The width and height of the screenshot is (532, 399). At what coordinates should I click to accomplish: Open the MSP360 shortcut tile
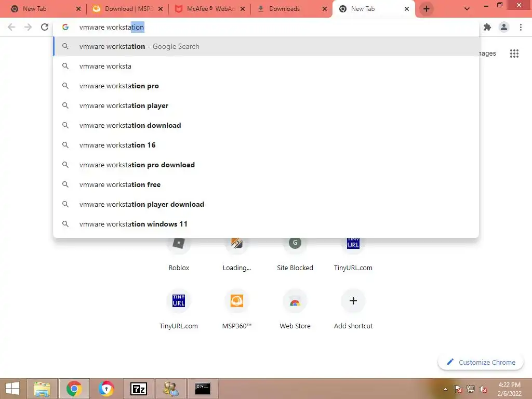(237, 308)
